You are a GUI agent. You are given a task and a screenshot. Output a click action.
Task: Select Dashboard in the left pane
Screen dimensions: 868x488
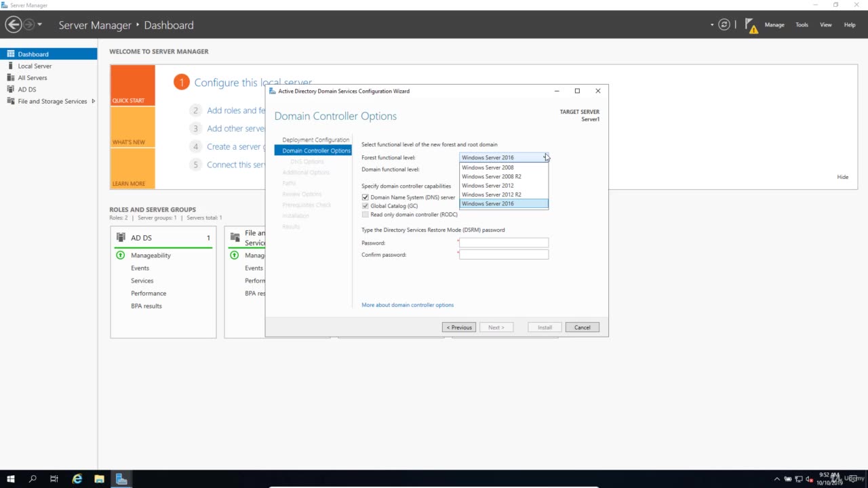tap(48, 54)
